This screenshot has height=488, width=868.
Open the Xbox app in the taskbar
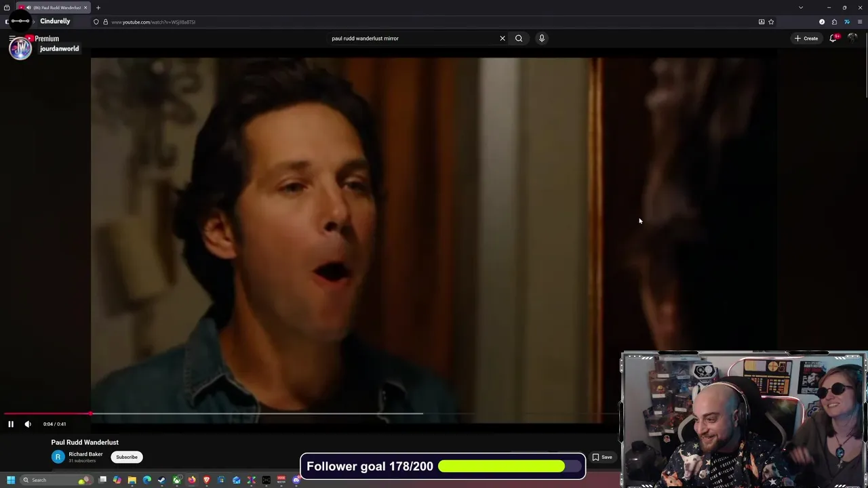tap(177, 480)
